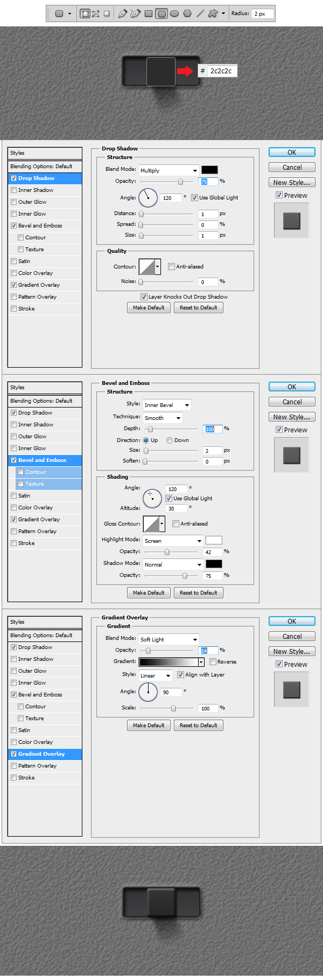Click the Drop Shadow angle dial
This screenshot has width=323, height=980.
coord(148,198)
